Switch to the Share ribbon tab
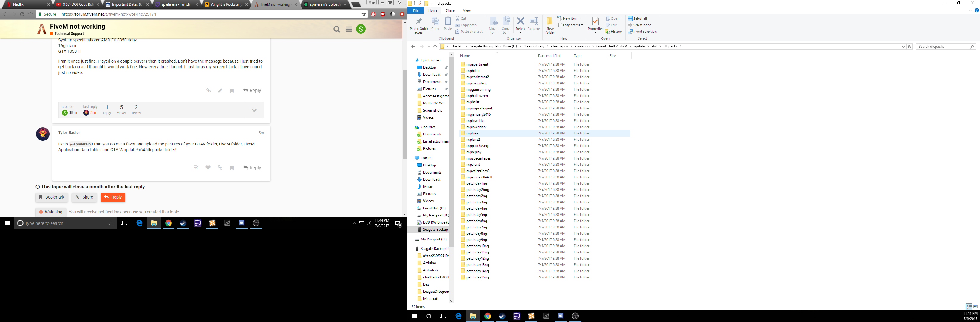 click(x=450, y=10)
